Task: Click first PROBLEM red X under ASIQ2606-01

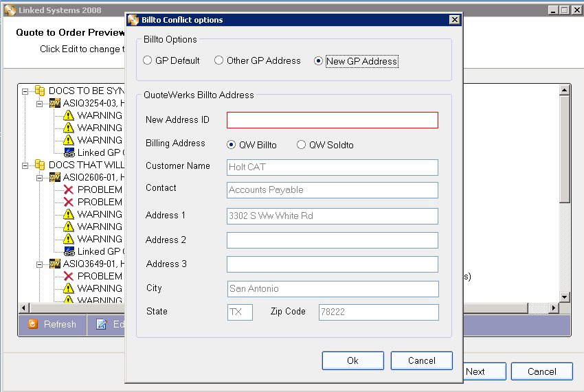Action: (69, 190)
